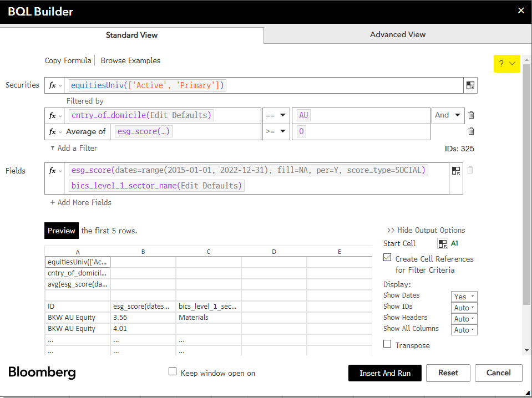This screenshot has height=398, width=532.
Task: Click trash icon for the Average of esg_score filter
Action: [470, 131]
